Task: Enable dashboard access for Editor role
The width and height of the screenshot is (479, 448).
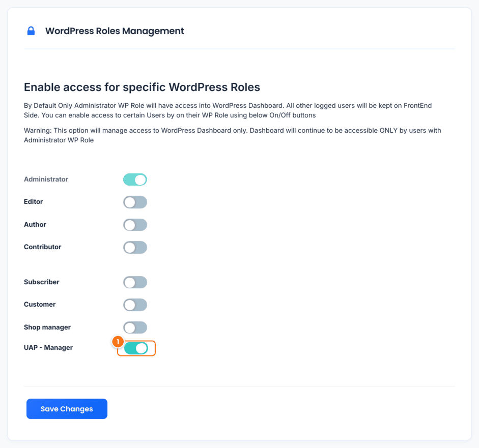Action: coord(135,202)
